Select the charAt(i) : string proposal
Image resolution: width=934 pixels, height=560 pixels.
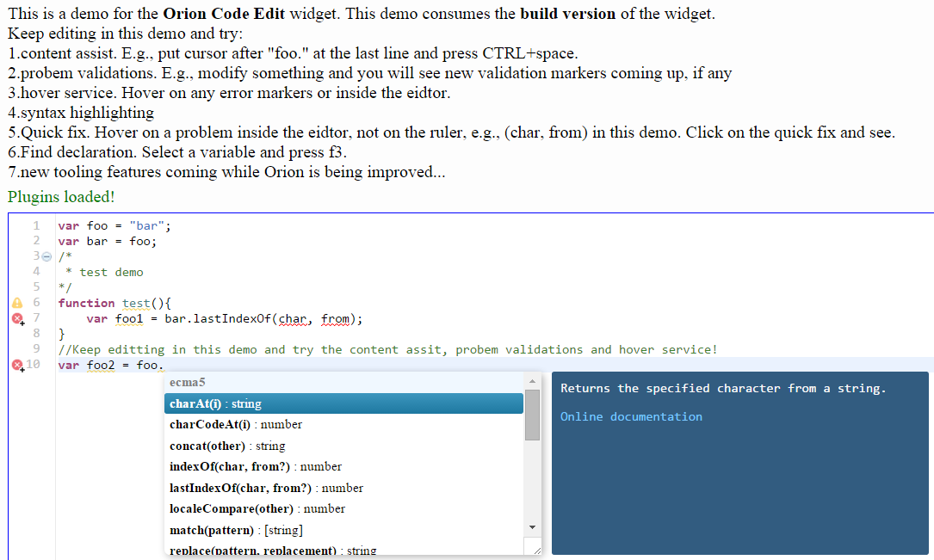pyautogui.click(x=343, y=403)
